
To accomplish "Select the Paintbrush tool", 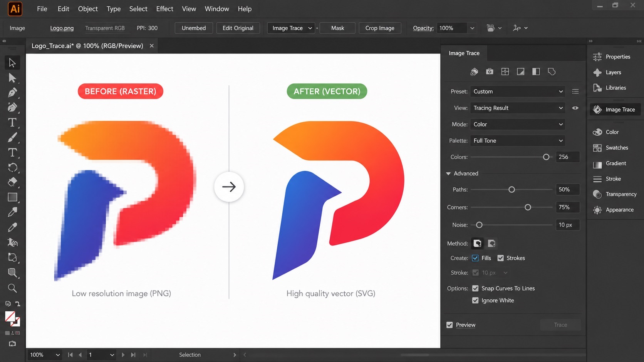I will [x=12, y=137].
